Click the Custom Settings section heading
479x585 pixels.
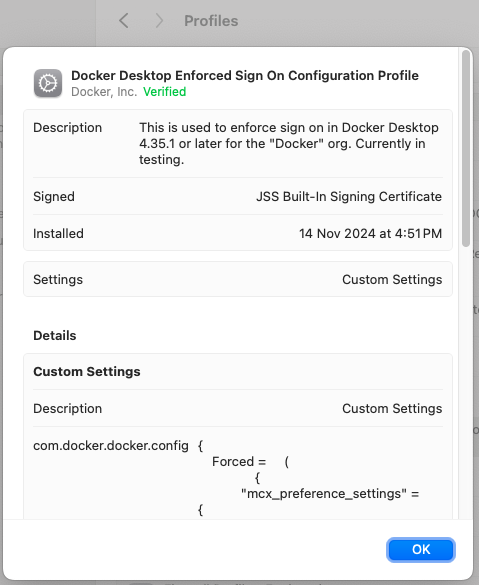(87, 372)
